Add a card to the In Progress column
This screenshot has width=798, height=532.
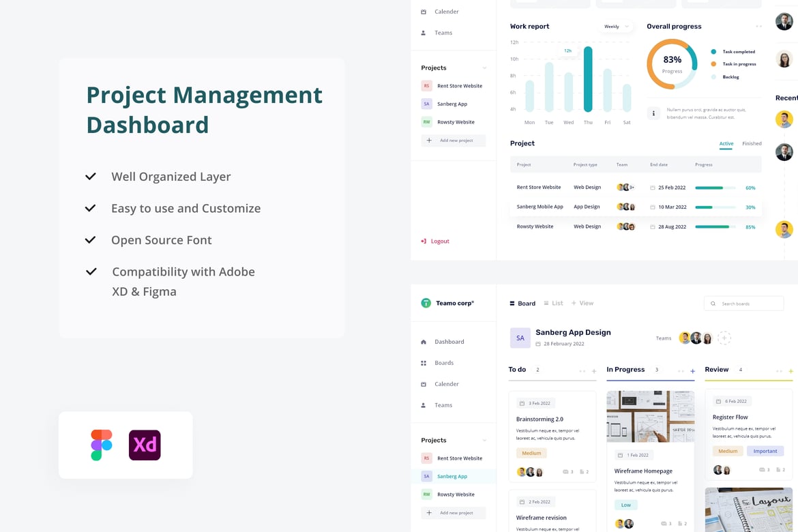click(692, 371)
